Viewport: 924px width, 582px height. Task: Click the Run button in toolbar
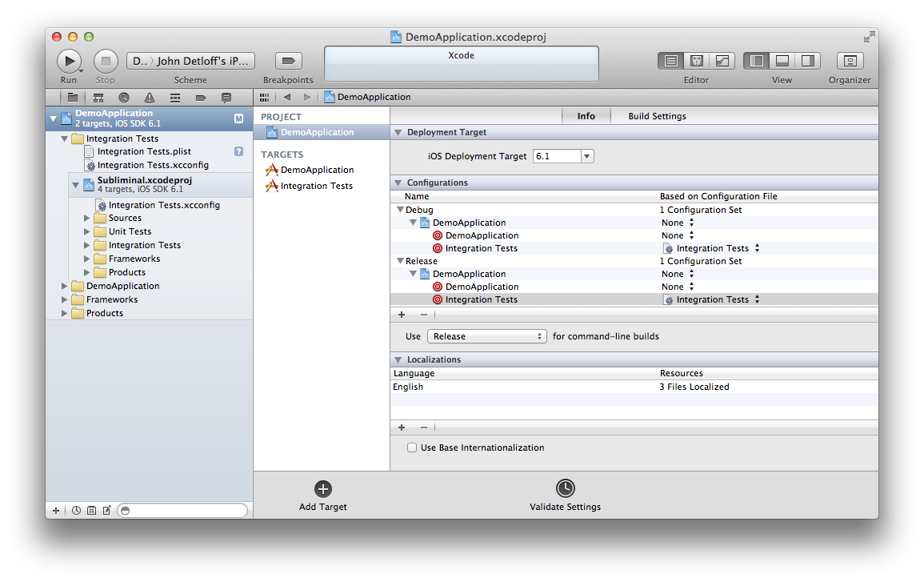click(69, 61)
